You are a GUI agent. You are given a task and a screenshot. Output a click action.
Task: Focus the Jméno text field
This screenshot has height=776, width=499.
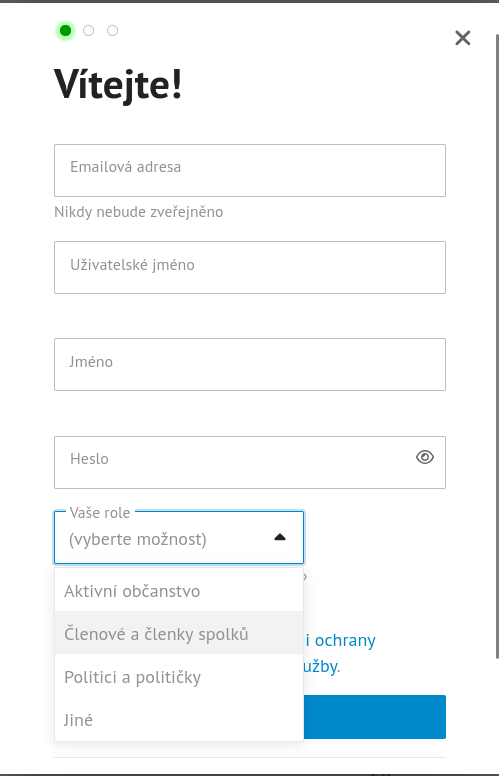pos(250,364)
